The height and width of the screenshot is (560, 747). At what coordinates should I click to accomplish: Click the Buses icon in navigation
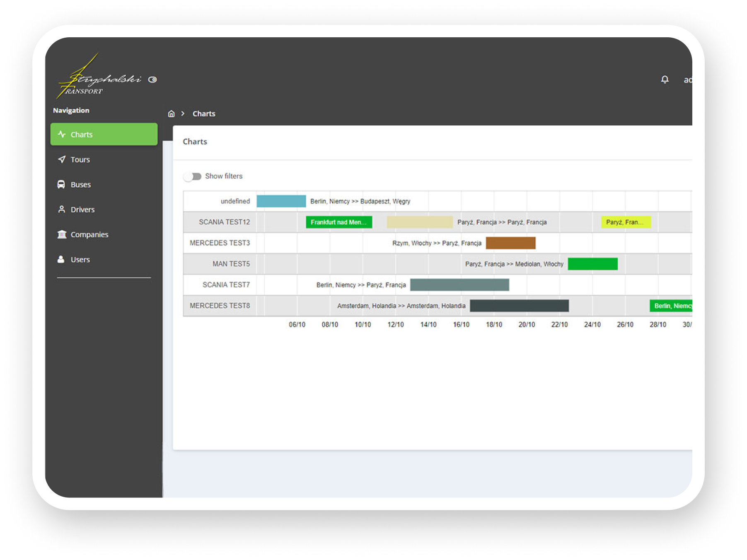point(61,184)
